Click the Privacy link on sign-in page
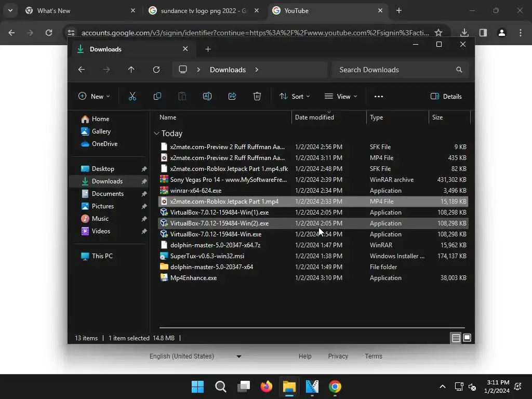 [x=338, y=356]
